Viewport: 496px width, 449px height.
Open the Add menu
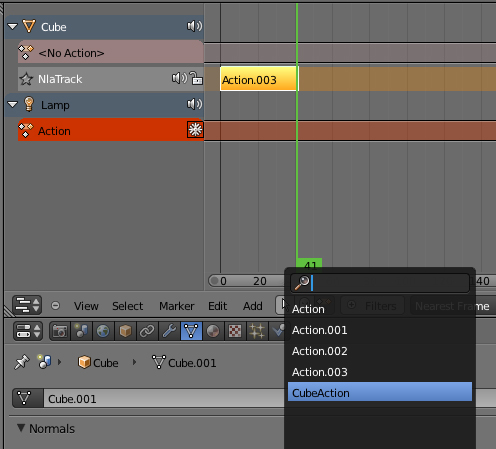pyautogui.click(x=253, y=306)
